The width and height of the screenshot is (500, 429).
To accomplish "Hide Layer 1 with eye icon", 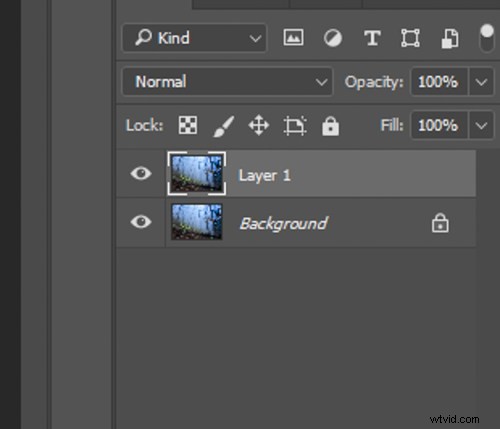I will 141,173.
